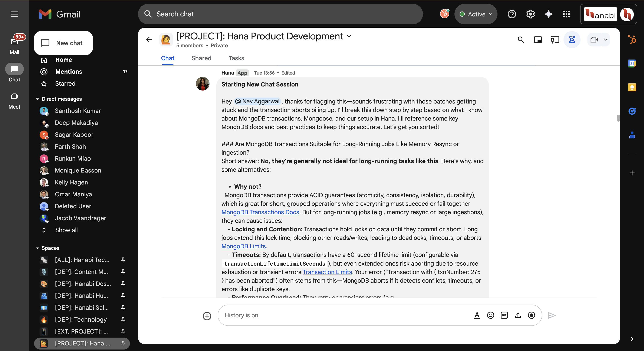Open Settings gear icon
This screenshot has width=644, height=351.
530,14
